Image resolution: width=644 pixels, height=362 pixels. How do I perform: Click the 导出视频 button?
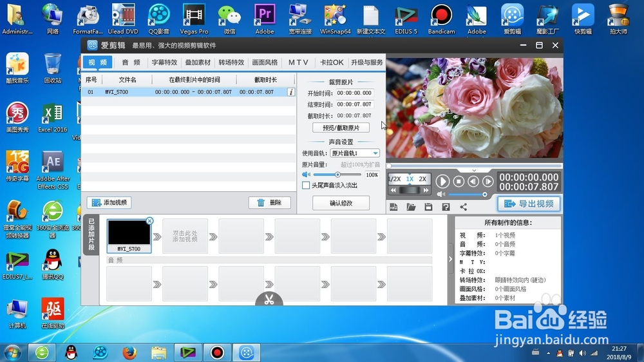tap(529, 204)
